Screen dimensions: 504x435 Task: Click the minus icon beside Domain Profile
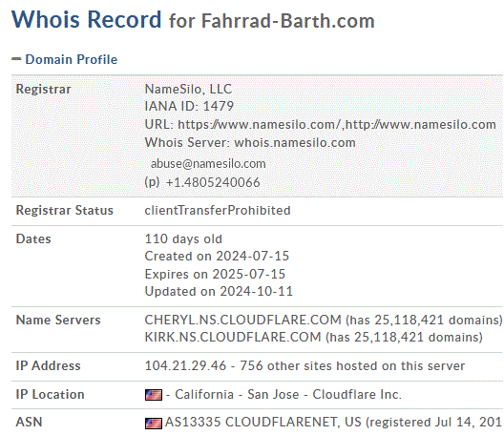[16, 59]
